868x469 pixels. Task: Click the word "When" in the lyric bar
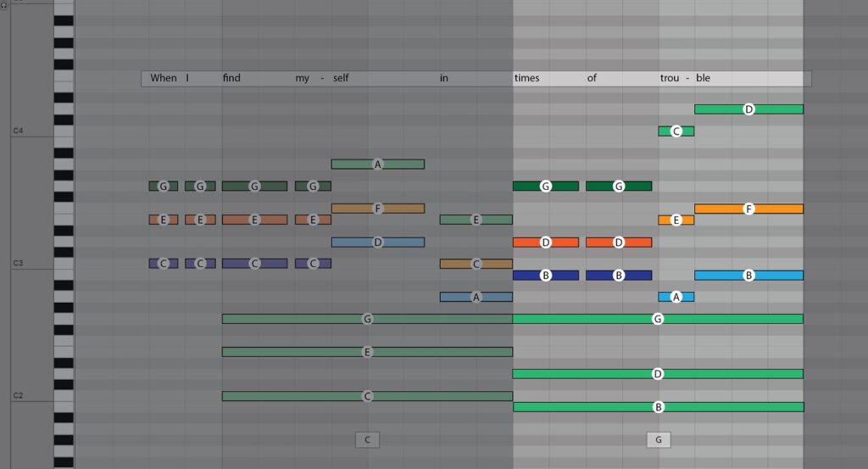point(164,79)
